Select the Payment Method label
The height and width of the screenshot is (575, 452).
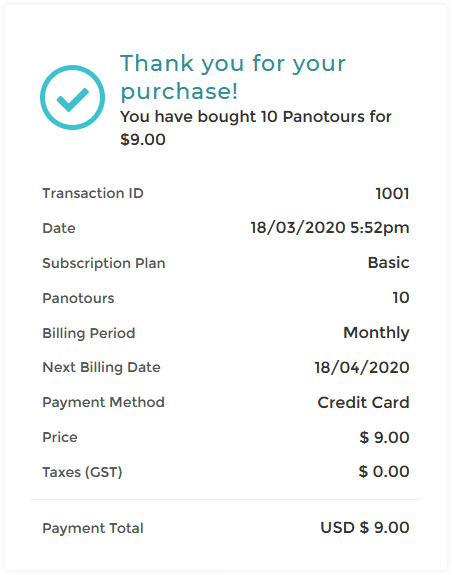click(x=103, y=402)
